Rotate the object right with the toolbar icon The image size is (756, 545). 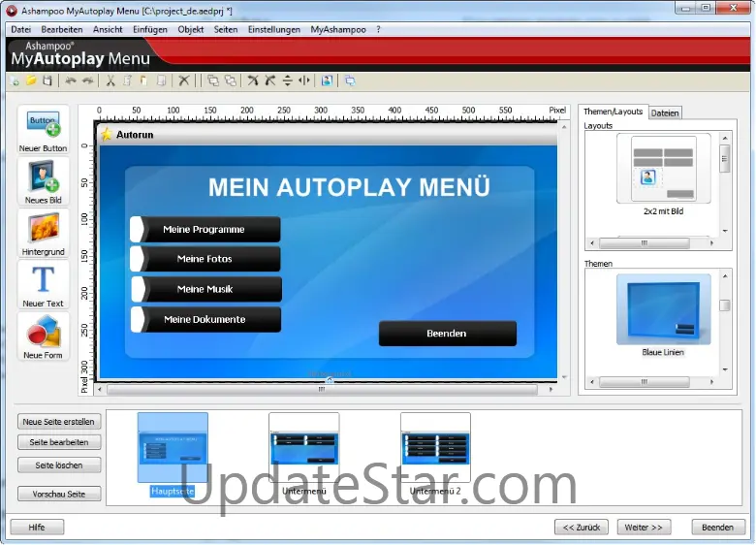[x=270, y=80]
